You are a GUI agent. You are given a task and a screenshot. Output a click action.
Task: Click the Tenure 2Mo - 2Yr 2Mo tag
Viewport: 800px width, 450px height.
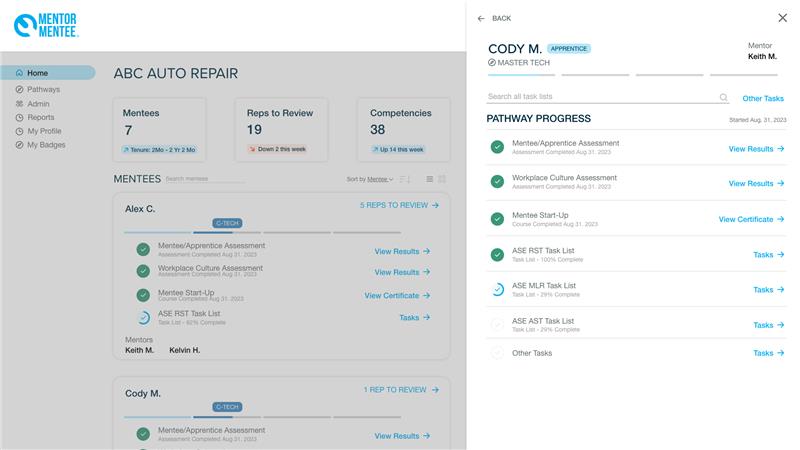(x=159, y=150)
